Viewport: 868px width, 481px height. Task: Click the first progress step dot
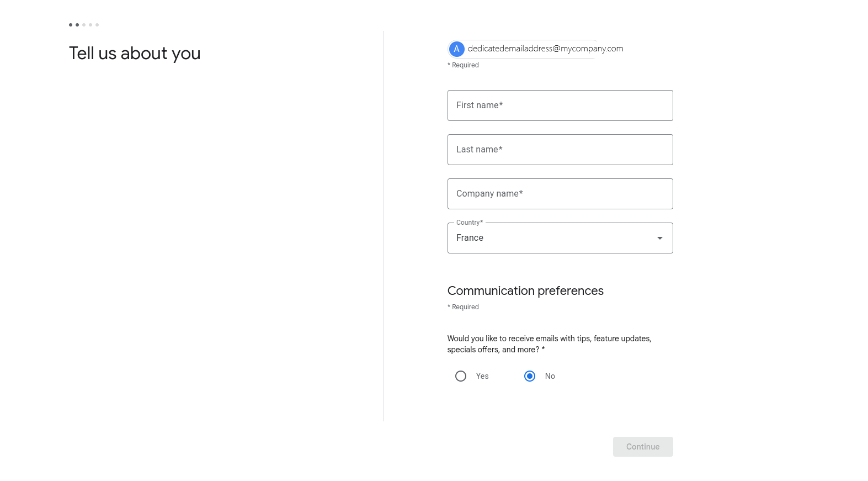[71, 25]
